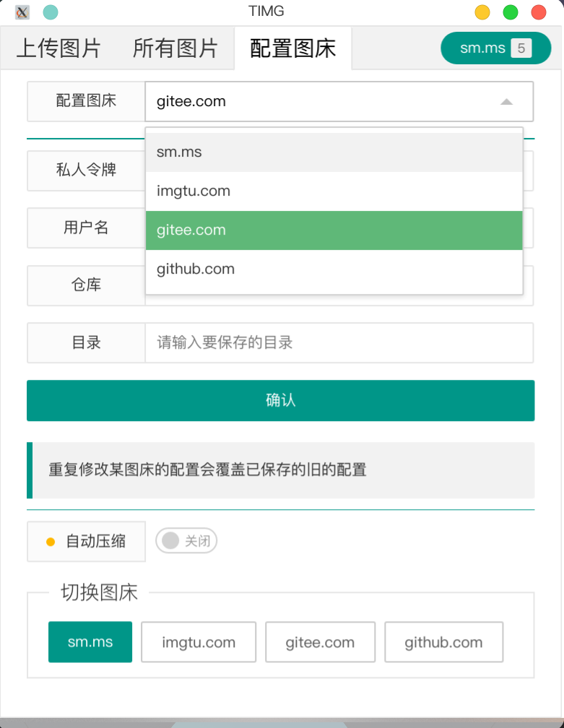Click the 配置图床 field label
Screen dimensions: 564x728
pos(87,101)
